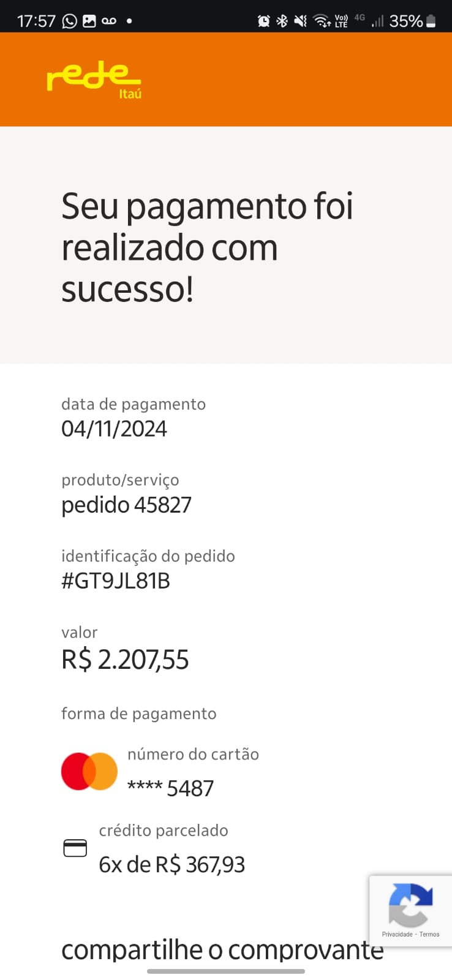The image size is (452, 980).
Task: Tap the Mastercard logo
Action: coord(89,771)
